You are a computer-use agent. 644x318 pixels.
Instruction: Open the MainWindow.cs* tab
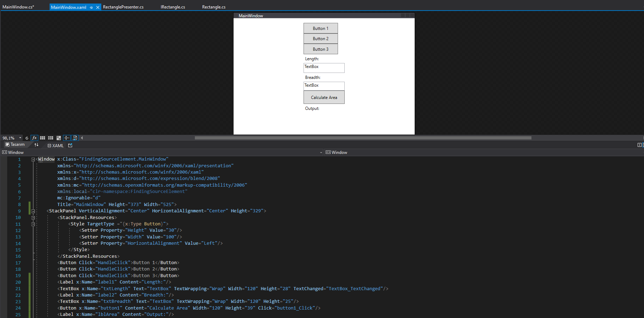click(18, 7)
